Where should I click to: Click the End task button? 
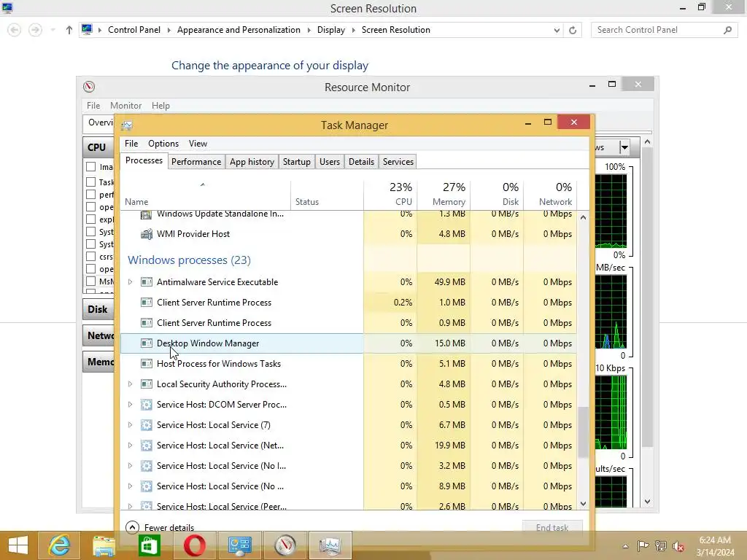tap(552, 527)
